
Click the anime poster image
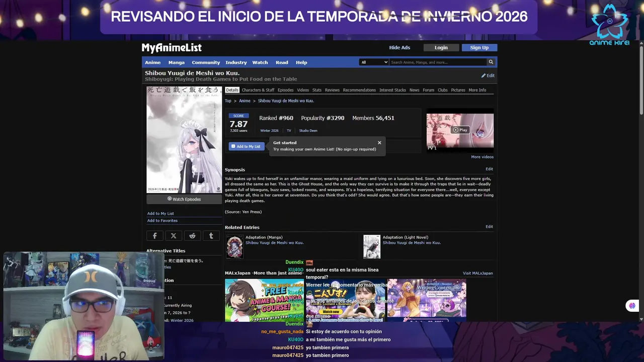click(x=184, y=140)
